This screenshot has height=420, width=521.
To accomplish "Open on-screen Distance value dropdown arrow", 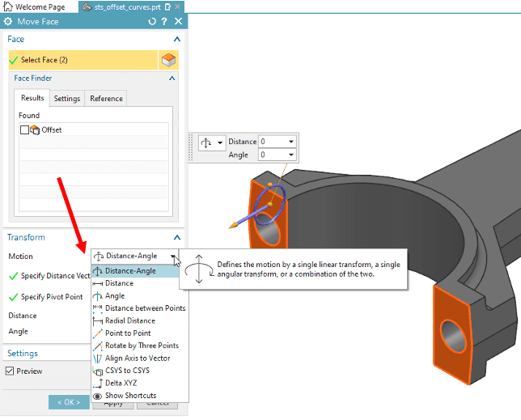I will click(291, 142).
